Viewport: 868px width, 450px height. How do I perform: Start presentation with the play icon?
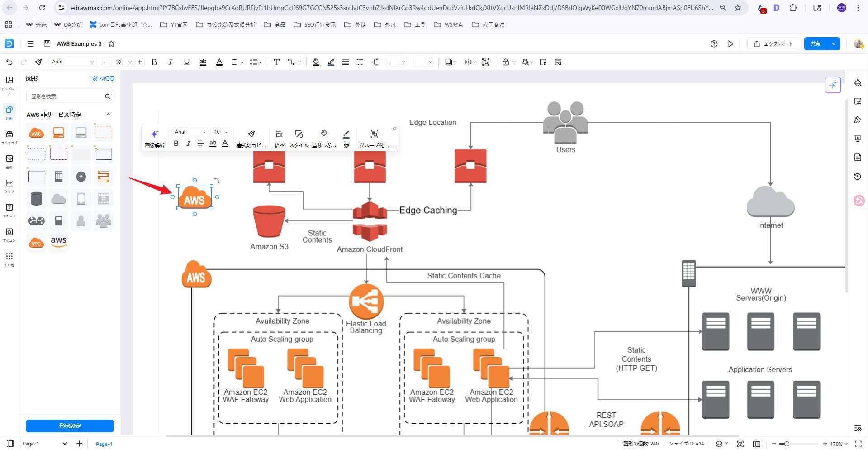730,44
